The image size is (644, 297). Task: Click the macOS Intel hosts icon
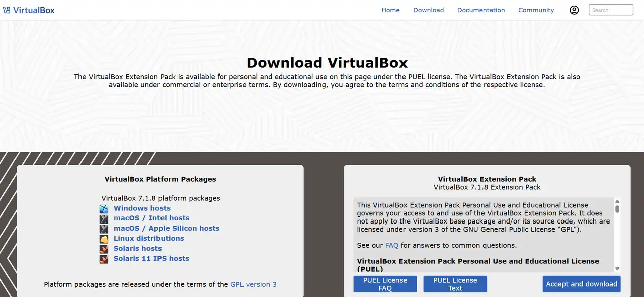(x=104, y=218)
